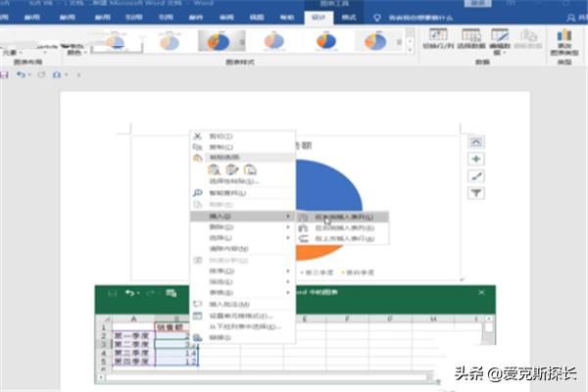The image size is (588, 392).
Task: Click Cut scissors icon in context menu
Action: coord(197,136)
